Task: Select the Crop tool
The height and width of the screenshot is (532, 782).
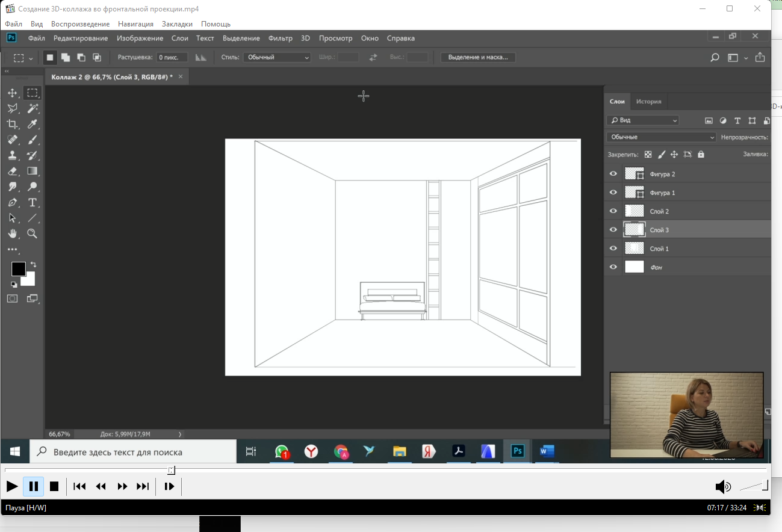Action: coord(12,124)
